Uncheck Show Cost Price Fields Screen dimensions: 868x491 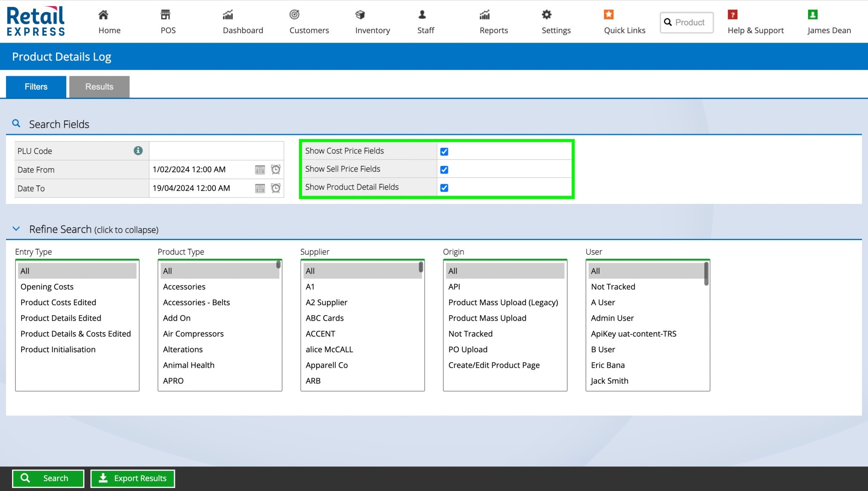(x=444, y=151)
